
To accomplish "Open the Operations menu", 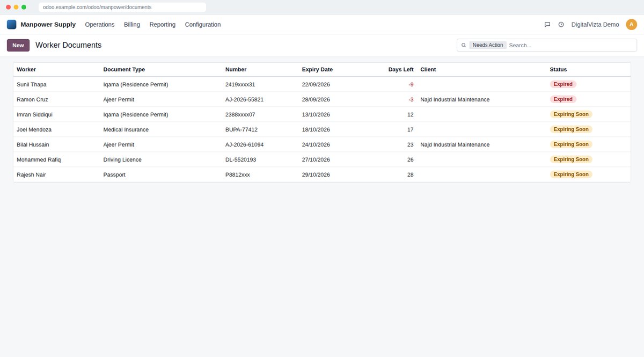I will (100, 24).
